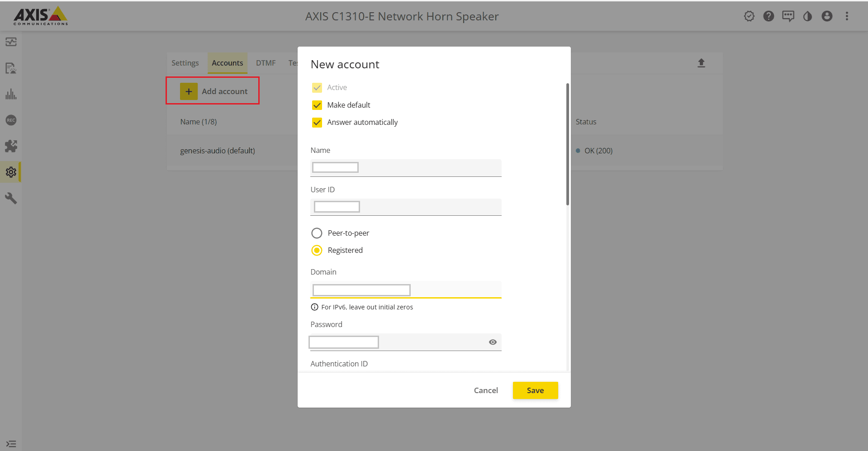Viewport: 868px width, 451px height.
Task: Show password using the eye icon
Action: click(493, 342)
